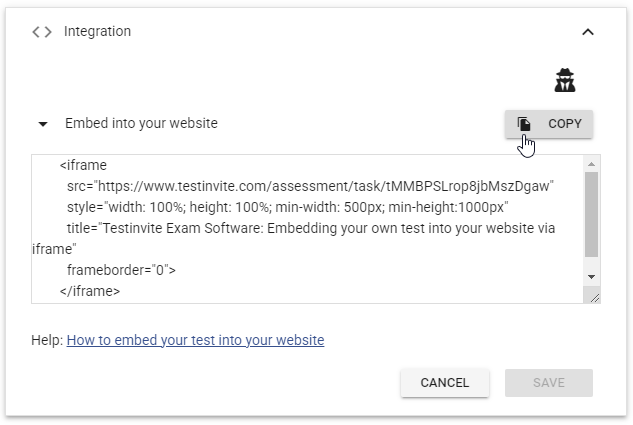Click the scrollbar down arrow in code box
The image size is (633, 425).
pyautogui.click(x=591, y=277)
